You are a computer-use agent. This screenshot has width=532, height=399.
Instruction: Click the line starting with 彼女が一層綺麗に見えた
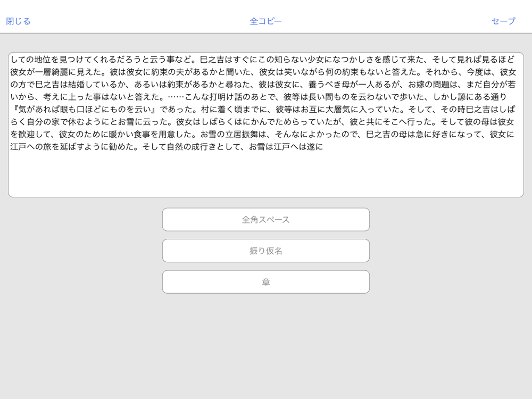pos(263,72)
